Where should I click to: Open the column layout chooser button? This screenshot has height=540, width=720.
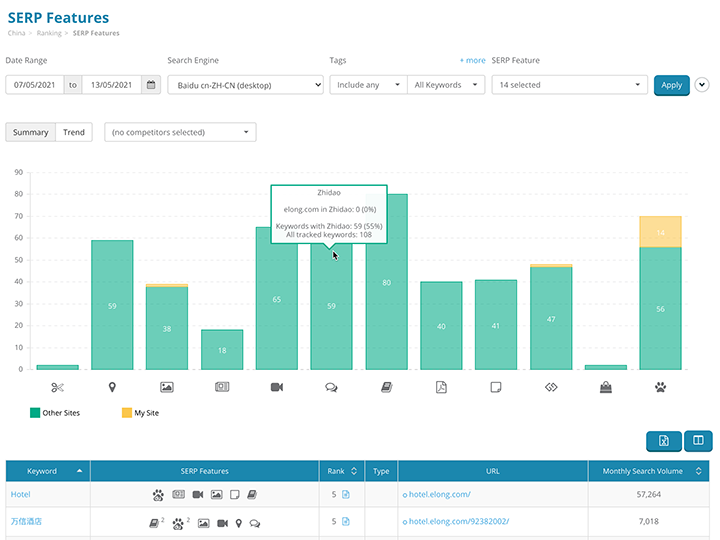pyautogui.click(x=697, y=441)
